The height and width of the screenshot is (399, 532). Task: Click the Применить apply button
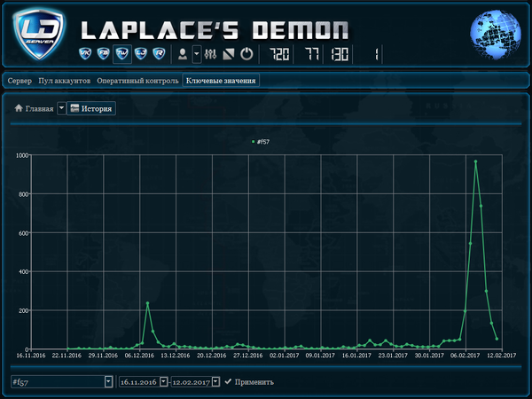pyautogui.click(x=249, y=382)
